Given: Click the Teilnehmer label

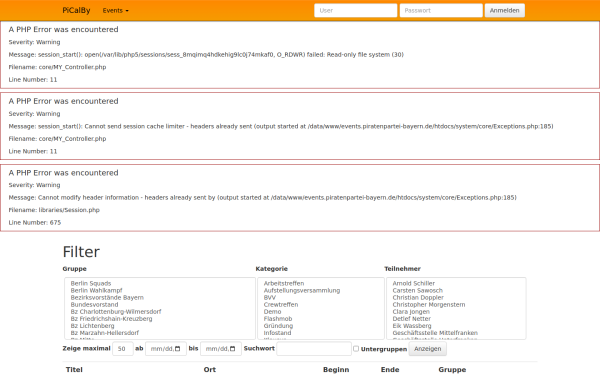Looking at the screenshot, I should 403,269.
